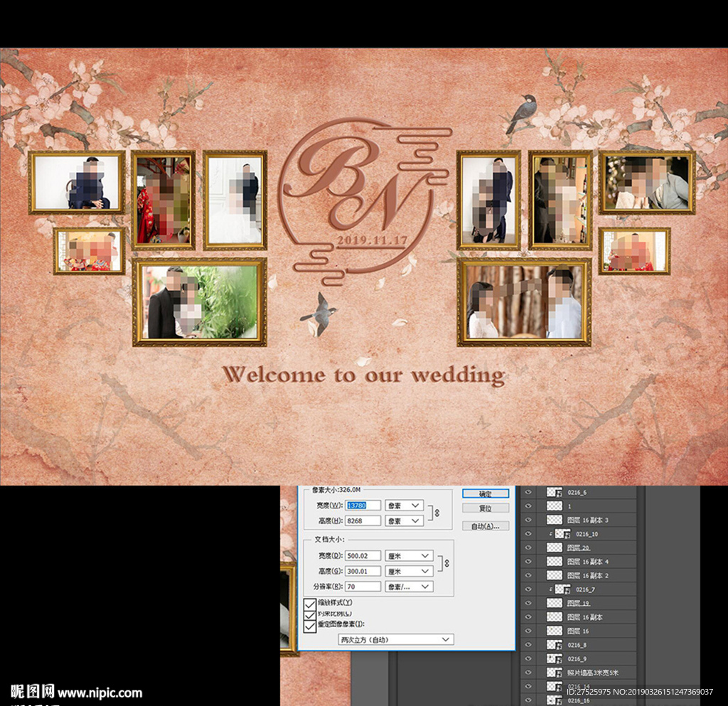
Task: Click the 0216_8 layer name
Action: click(577, 645)
